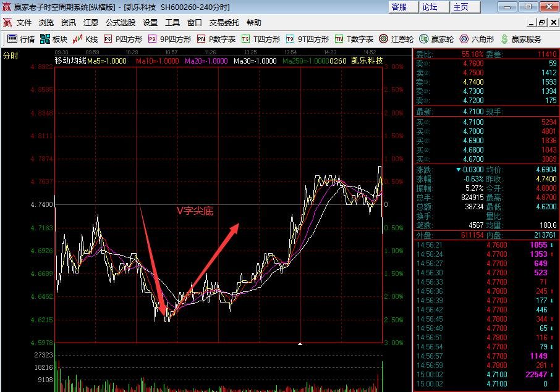The height and width of the screenshot is (392, 560).
Task: Close the inner chart window
Action: click(554, 23)
